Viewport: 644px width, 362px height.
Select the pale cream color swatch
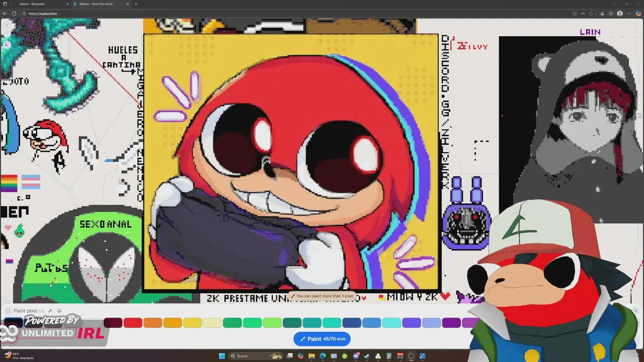coord(212,323)
